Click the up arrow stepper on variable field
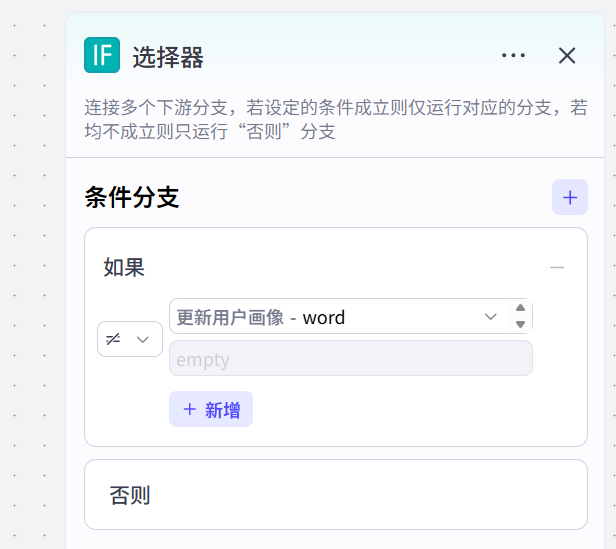616x549 pixels. 520,308
